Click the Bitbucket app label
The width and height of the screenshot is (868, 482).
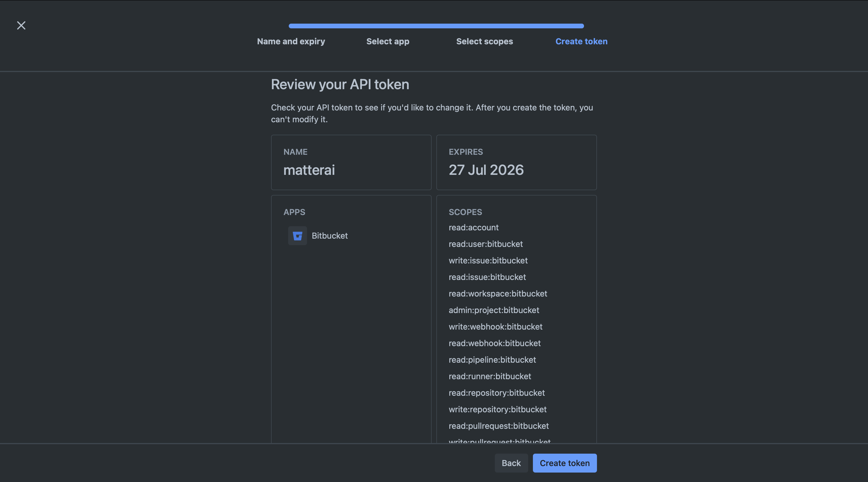329,236
